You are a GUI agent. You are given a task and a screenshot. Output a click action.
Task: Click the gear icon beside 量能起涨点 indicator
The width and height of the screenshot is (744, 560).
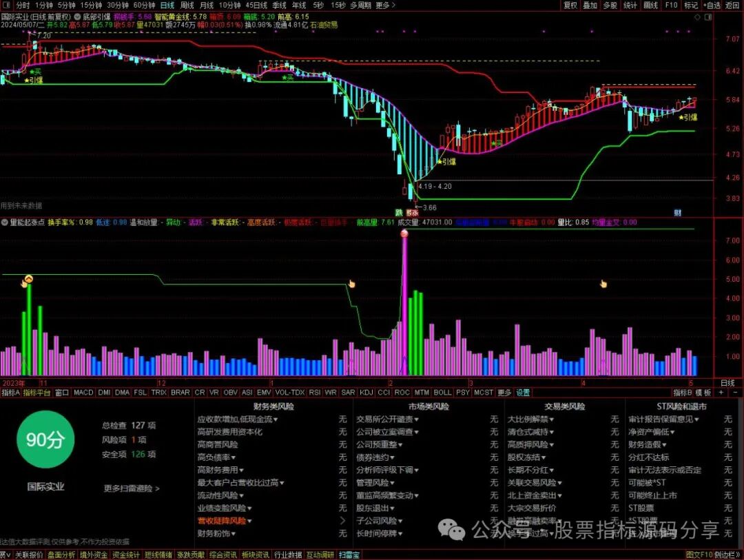pyautogui.click(x=5, y=222)
